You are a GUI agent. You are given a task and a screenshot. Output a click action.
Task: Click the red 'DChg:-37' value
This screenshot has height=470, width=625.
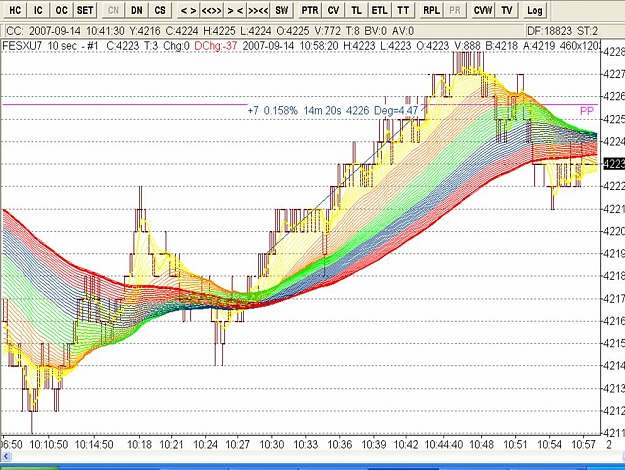click(216, 46)
